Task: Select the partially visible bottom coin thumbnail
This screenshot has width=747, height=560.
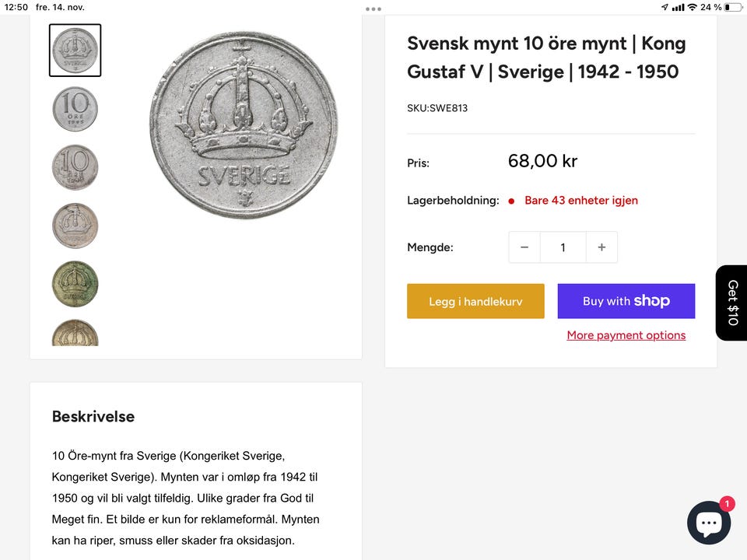Action: 75,333
